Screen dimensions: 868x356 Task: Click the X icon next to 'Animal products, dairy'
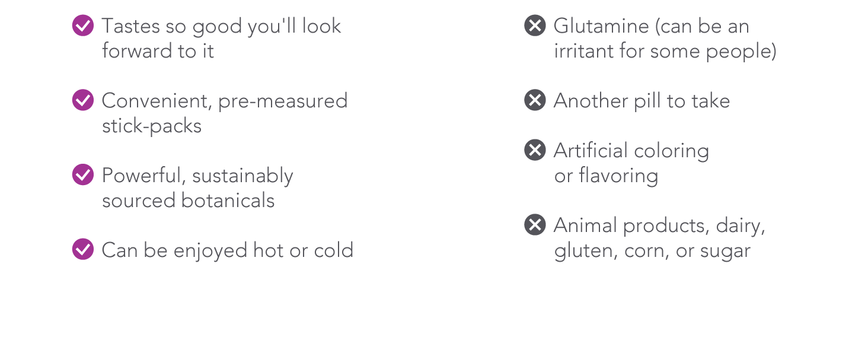(x=535, y=225)
